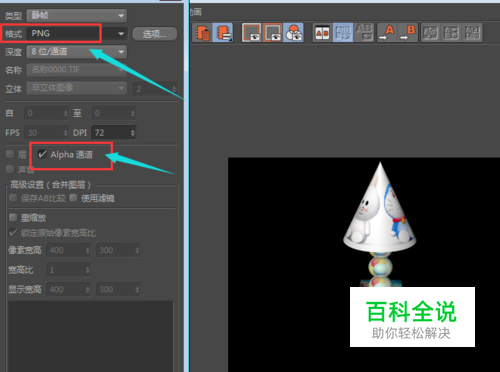Select the single-pass display icon with orange frame

273,33
